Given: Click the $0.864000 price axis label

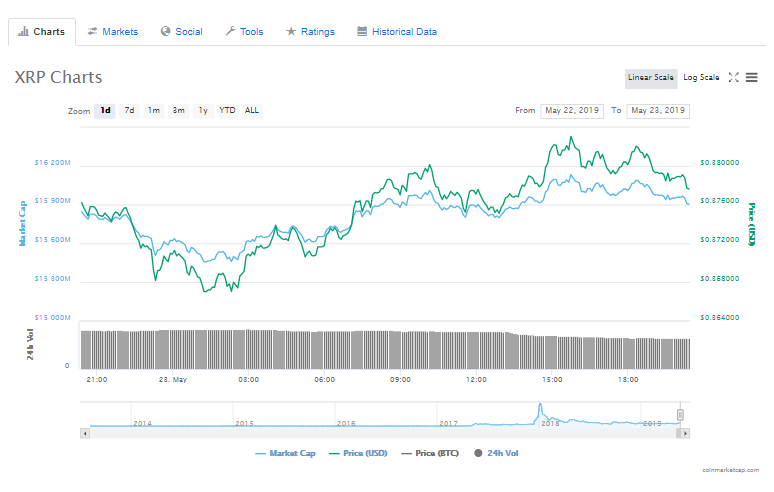Looking at the screenshot, I should pyautogui.click(x=720, y=318).
